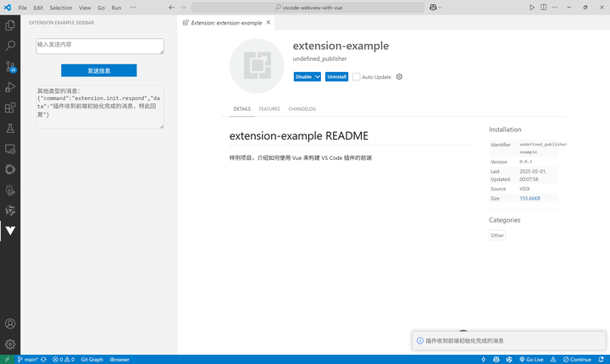Click the Version value 0.0.1

click(525, 162)
